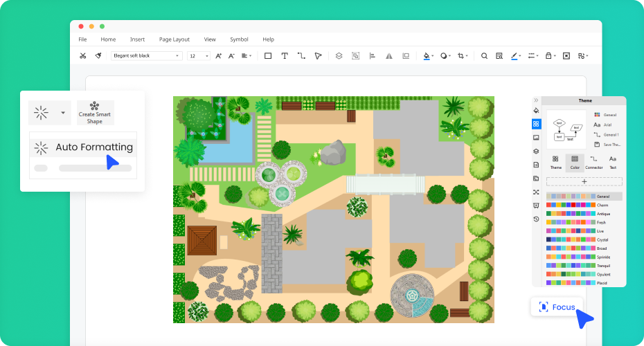Choose the Connector line tool
The width and height of the screenshot is (644, 346).
tap(301, 56)
